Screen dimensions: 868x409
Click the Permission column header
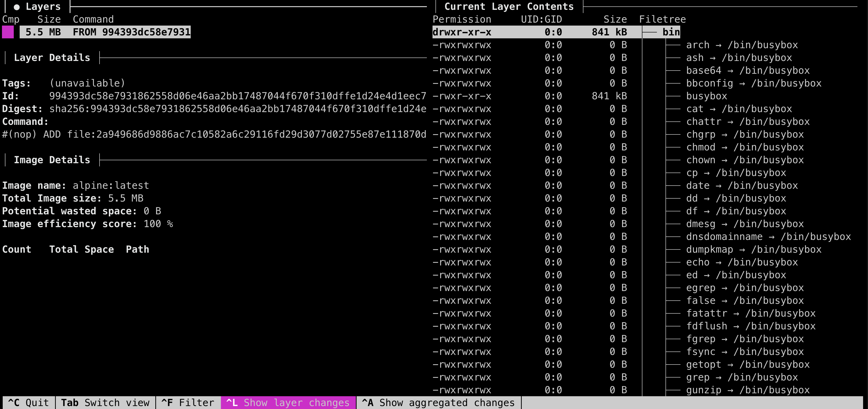click(x=462, y=19)
